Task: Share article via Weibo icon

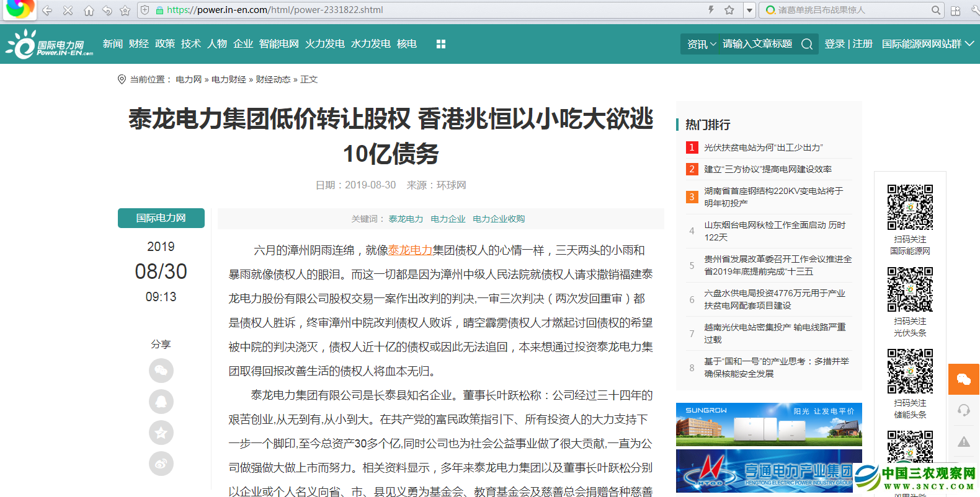Action: tap(161, 464)
